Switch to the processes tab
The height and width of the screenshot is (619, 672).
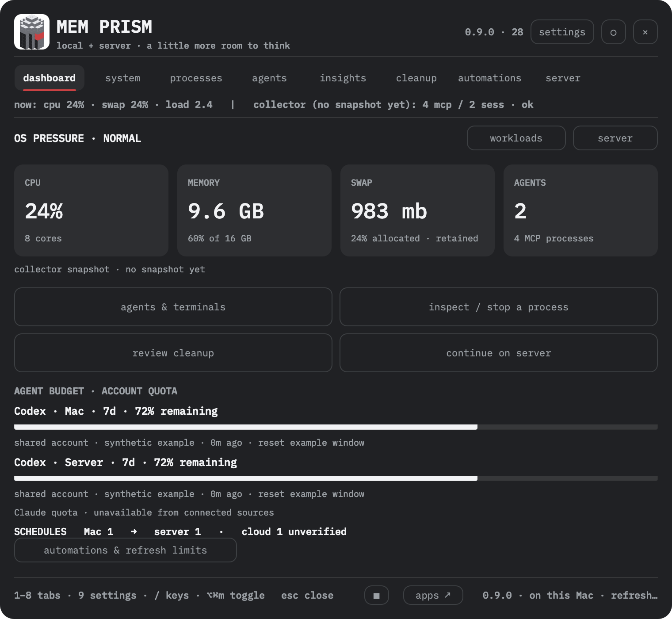tap(196, 78)
